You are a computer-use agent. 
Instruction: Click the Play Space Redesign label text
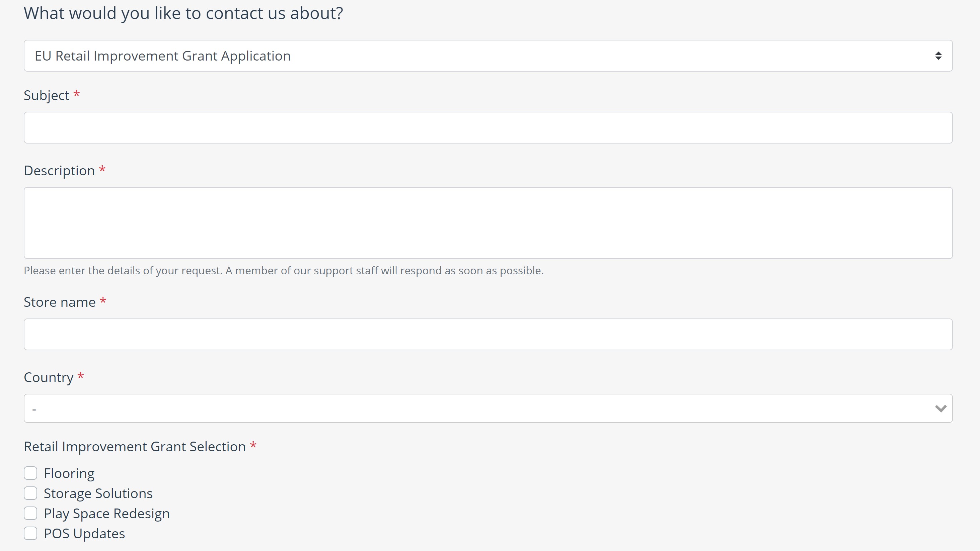click(107, 514)
